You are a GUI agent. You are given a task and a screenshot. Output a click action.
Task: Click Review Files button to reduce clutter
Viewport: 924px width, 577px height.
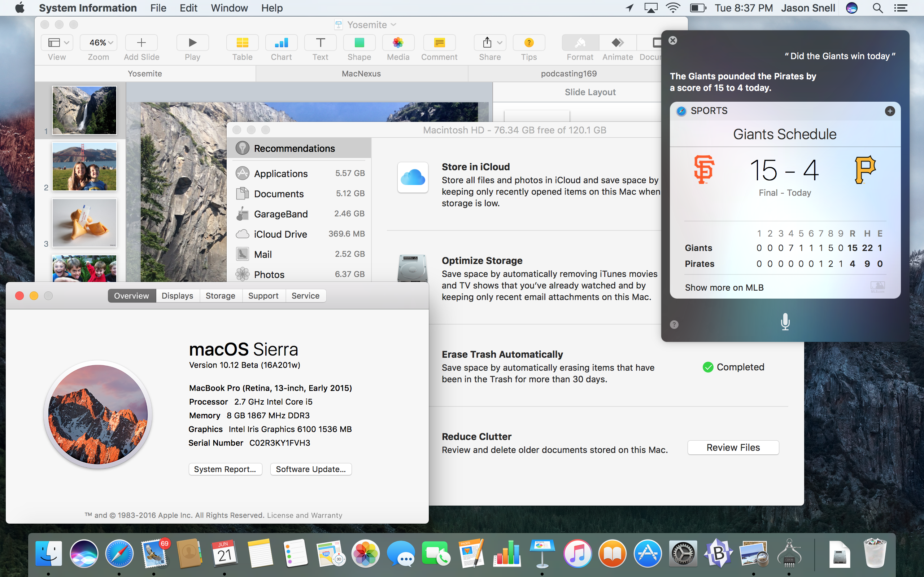pyautogui.click(x=733, y=447)
